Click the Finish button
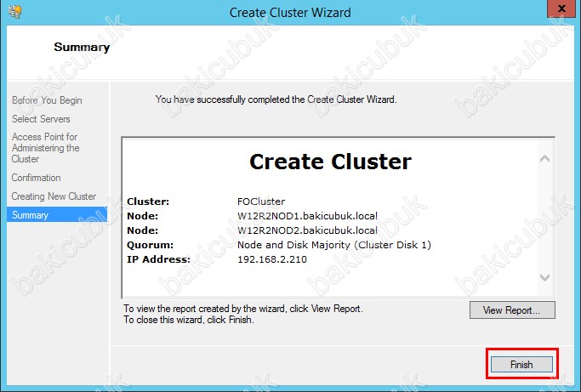Screen dimensions: 581x392 521,365
